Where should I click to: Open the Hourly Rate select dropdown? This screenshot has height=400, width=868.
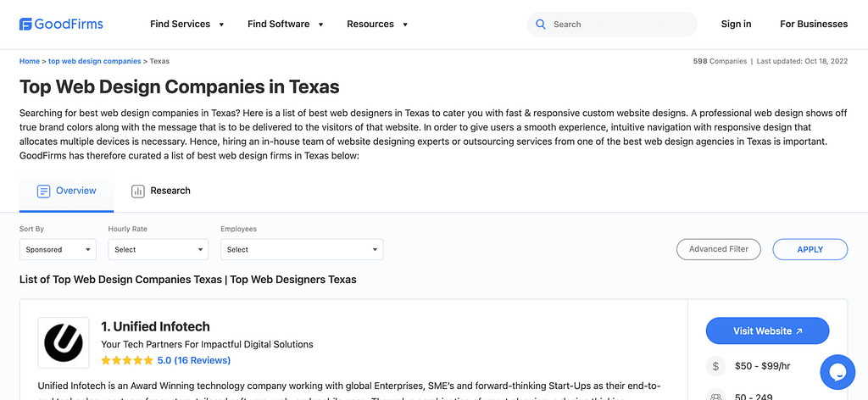[159, 249]
